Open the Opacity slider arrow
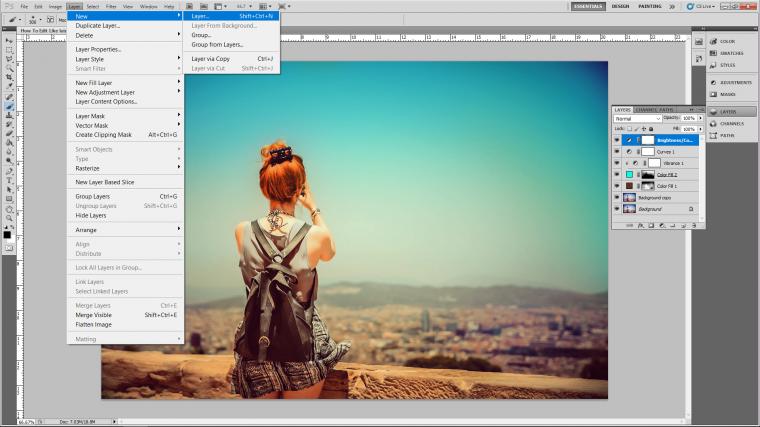The height and width of the screenshot is (427, 760). [x=700, y=118]
